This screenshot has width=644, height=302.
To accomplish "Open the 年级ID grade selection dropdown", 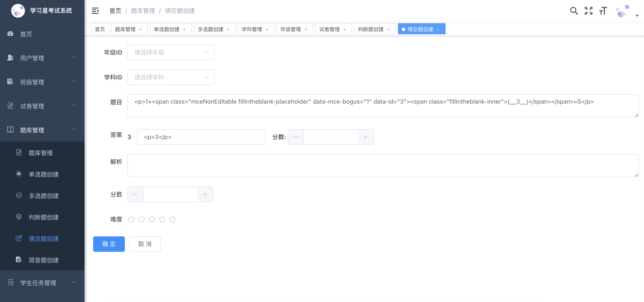I will (171, 52).
